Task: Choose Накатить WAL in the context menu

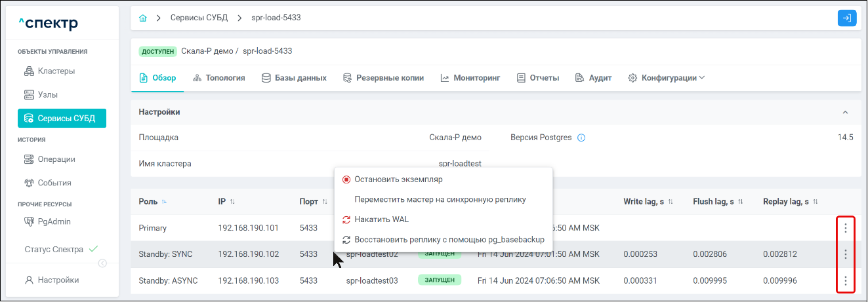Action: pyautogui.click(x=381, y=219)
